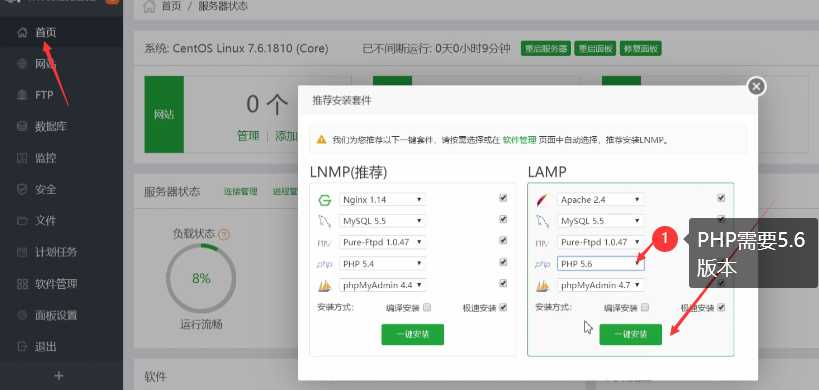Click the globe icon for the website menu

click(x=22, y=64)
